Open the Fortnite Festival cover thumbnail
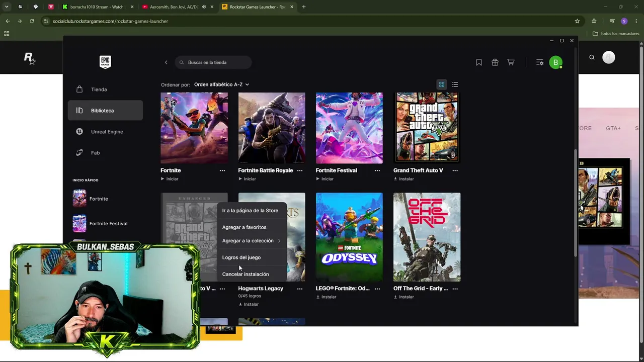The width and height of the screenshot is (644, 362). 349,128
